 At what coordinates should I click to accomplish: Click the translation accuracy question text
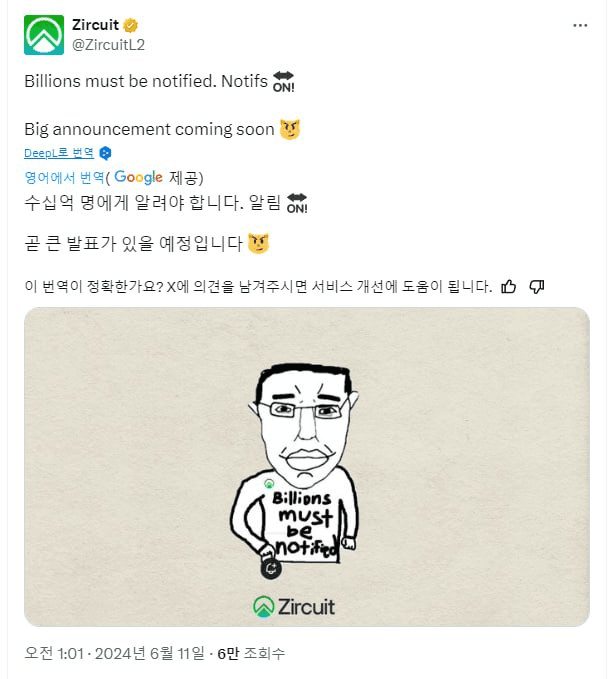pos(257,287)
